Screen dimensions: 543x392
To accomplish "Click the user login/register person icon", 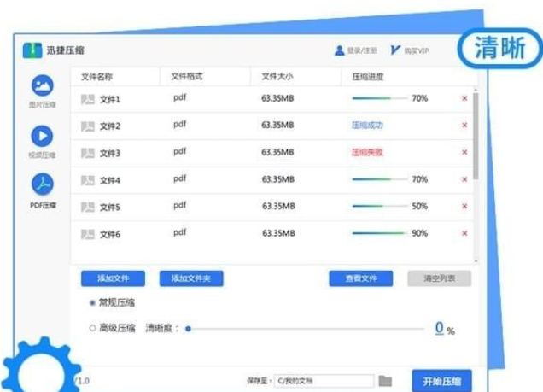I will click(x=340, y=50).
